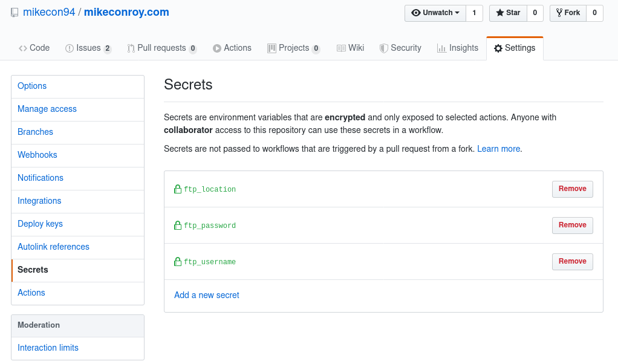618x364 pixels.
Task: Go to the Projects tab
Action: (294, 48)
